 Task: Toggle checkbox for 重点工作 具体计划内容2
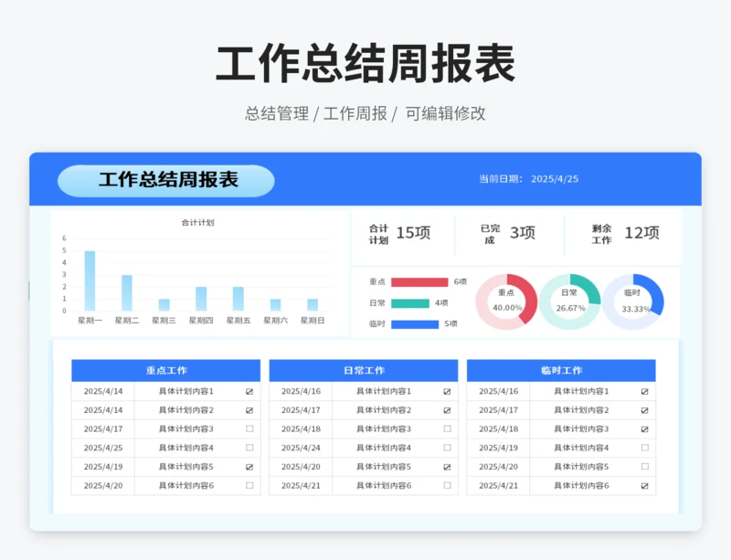tap(249, 410)
